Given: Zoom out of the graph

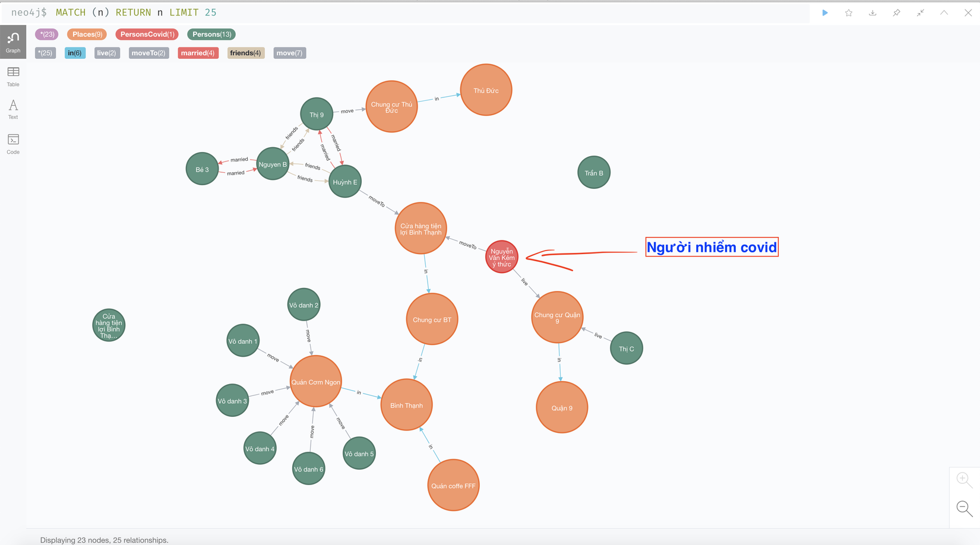Looking at the screenshot, I should [964, 509].
